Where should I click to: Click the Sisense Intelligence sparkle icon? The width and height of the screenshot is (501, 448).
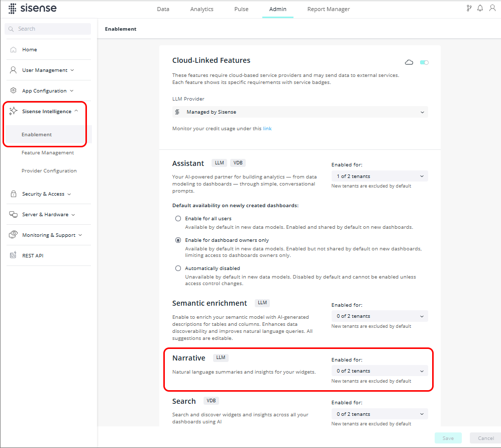13,111
